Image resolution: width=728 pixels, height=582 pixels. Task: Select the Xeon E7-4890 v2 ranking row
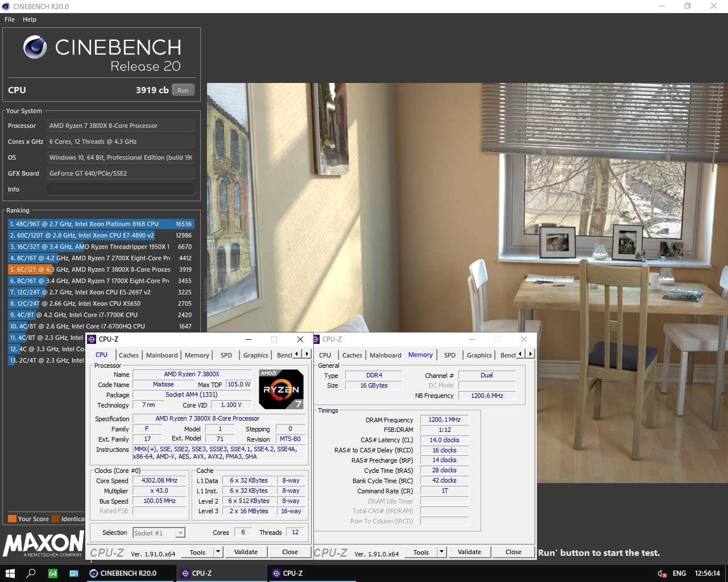pos(101,235)
